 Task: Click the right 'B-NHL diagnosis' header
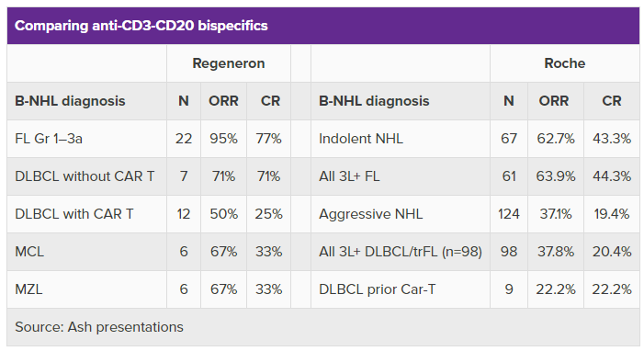374,101
